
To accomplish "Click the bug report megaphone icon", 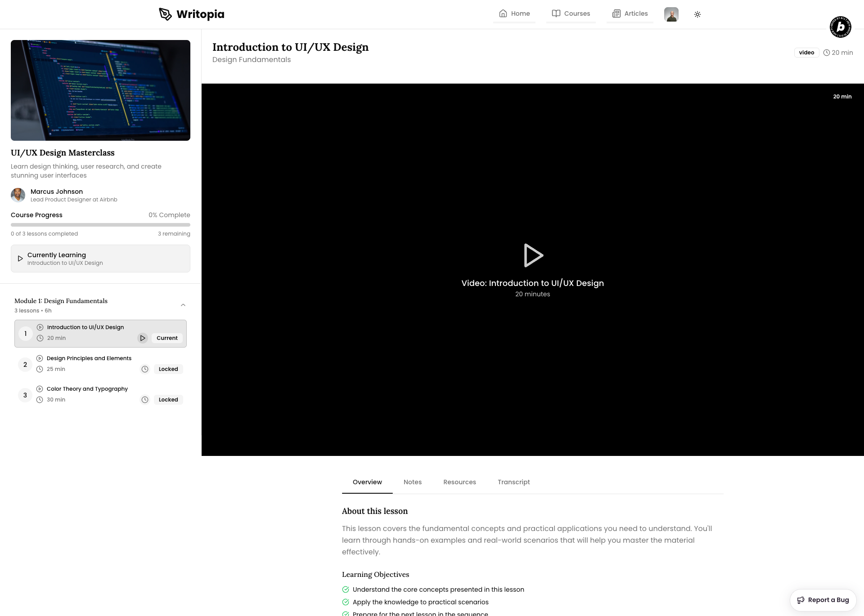I will pos(801,600).
